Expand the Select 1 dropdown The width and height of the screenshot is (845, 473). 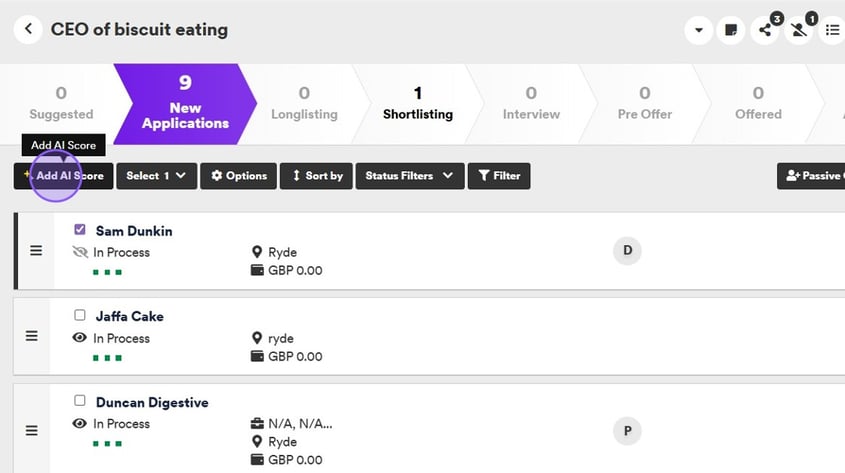click(155, 176)
